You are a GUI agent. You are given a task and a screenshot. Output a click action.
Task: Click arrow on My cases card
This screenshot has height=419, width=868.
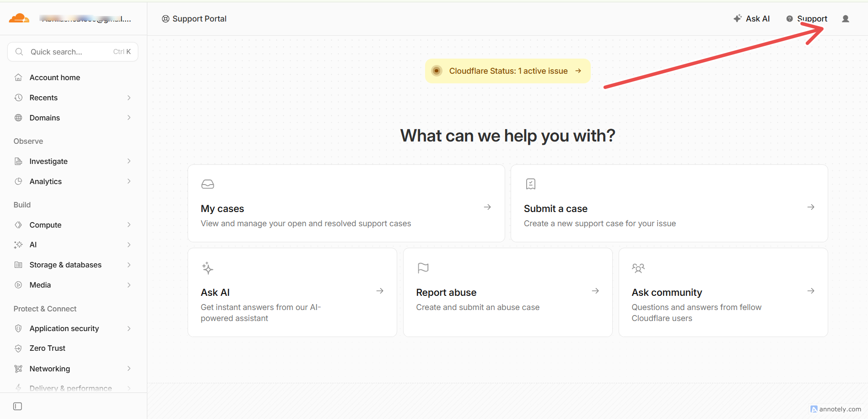[487, 207]
